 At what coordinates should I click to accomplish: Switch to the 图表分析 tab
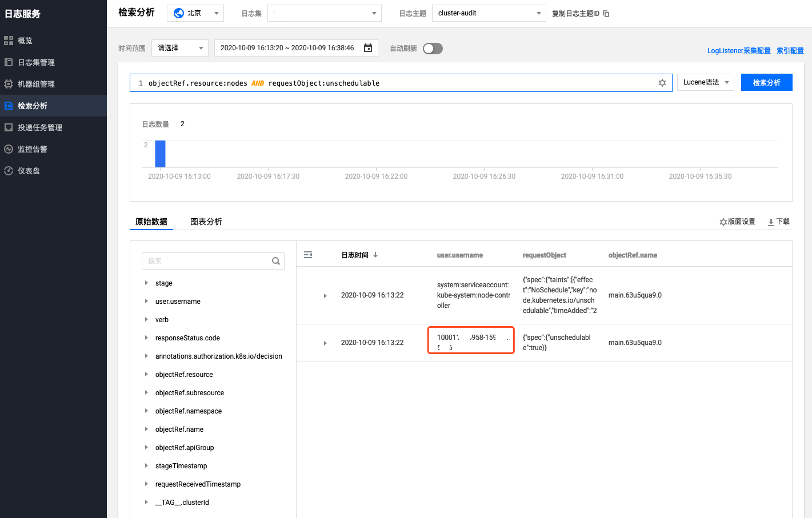pos(206,222)
